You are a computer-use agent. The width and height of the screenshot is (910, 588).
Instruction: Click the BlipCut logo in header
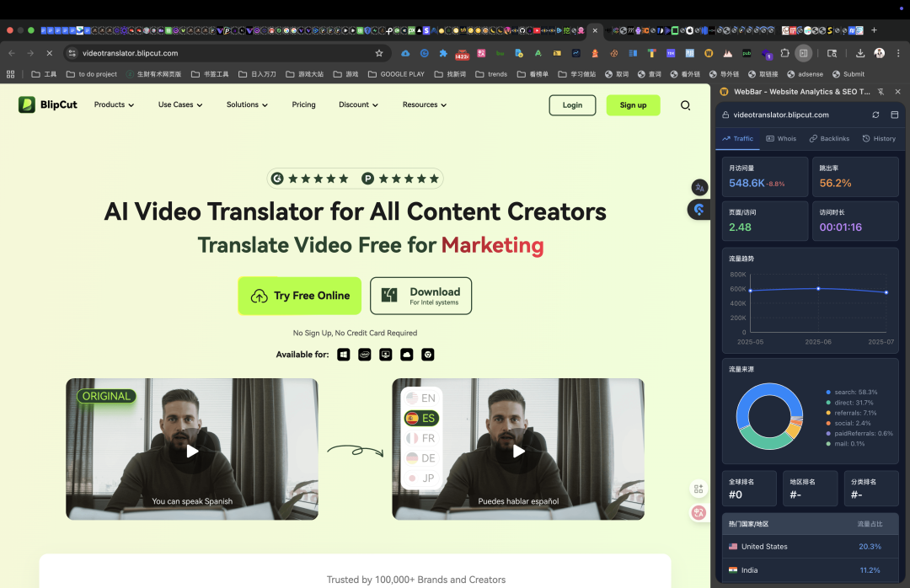click(47, 104)
